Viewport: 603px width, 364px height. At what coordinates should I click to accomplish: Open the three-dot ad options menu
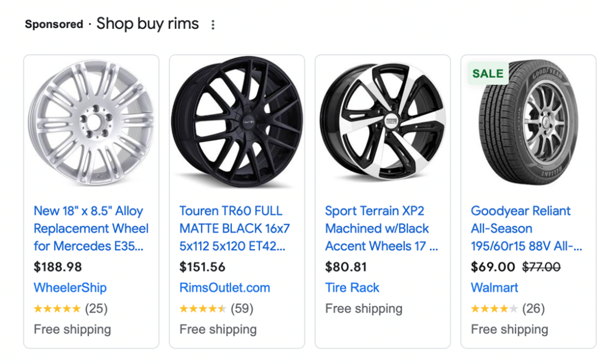[x=212, y=24]
